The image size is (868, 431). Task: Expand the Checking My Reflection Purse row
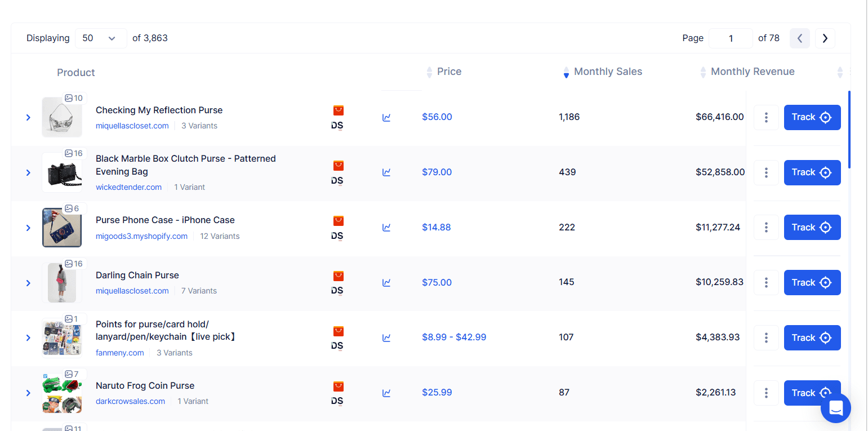tap(28, 117)
